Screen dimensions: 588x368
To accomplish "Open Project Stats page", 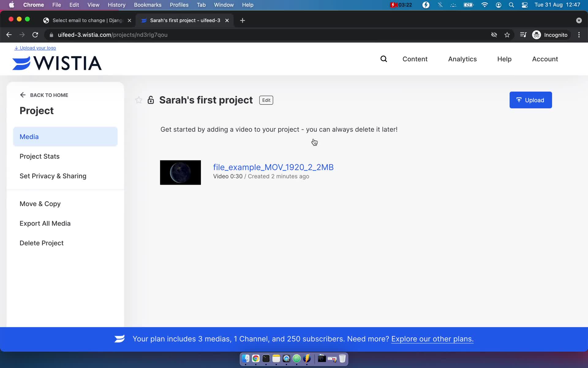I will pyautogui.click(x=40, y=156).
